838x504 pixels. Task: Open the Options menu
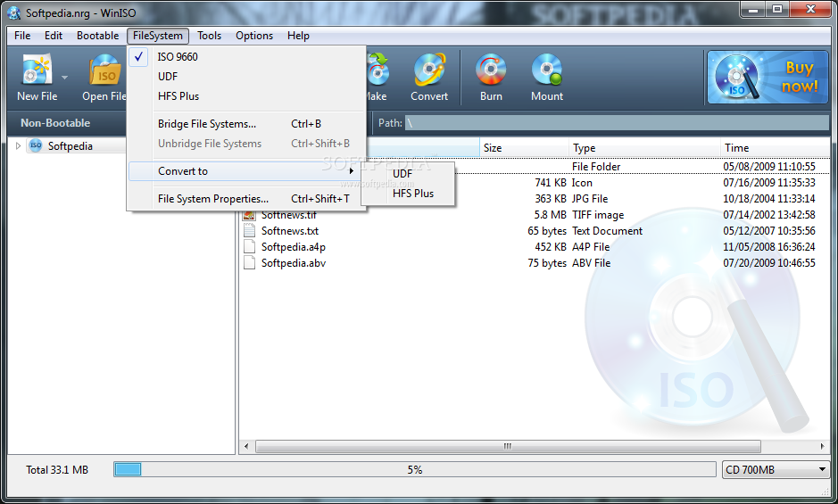(x=254, y=36)
